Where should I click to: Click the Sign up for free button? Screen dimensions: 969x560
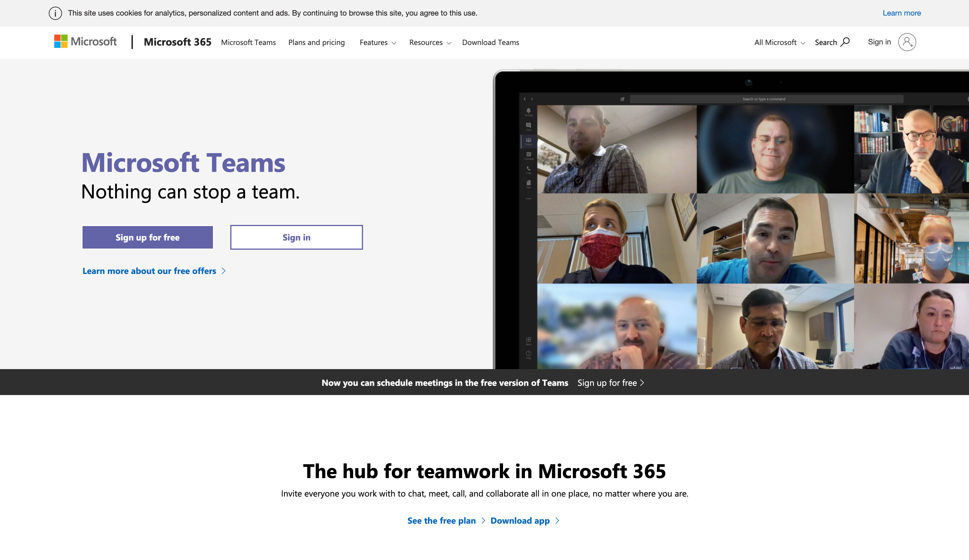click(x=147, y=237)
